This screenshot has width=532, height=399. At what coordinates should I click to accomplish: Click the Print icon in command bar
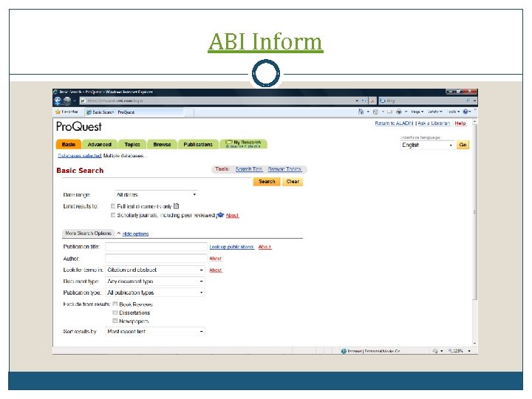pos(399,112)
